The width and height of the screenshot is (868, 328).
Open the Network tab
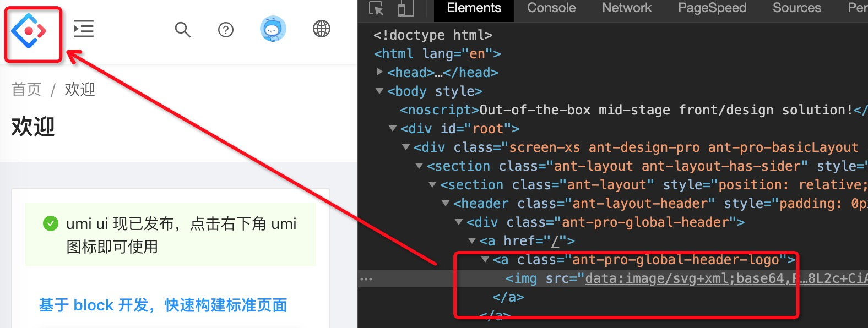click(627, 8)
